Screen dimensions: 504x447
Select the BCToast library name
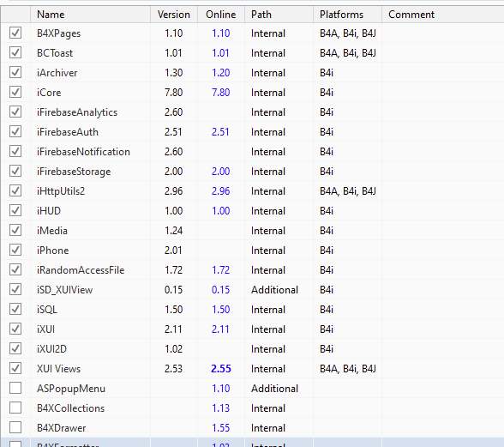click(55, 53)
